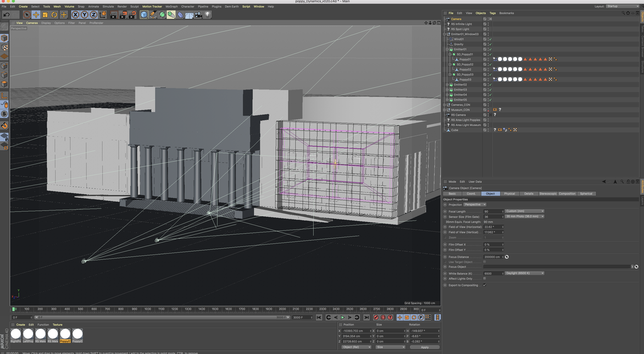Image resolution: width=644 pixels, height=354 pixels.
Task: Click the Camera object toolbar icon
Action: tap(198, 15)
